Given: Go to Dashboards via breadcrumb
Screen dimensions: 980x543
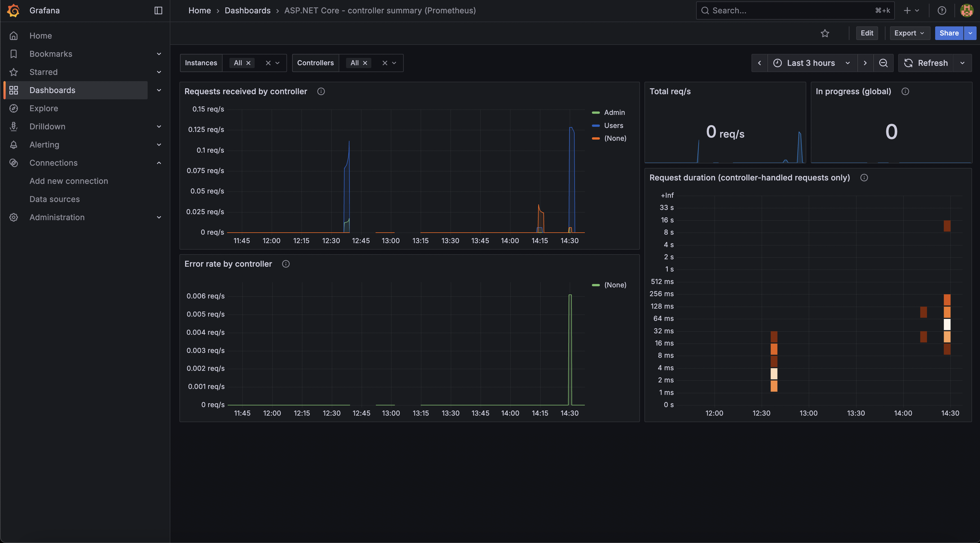Looking at the screenshot, I should [247, 10].
